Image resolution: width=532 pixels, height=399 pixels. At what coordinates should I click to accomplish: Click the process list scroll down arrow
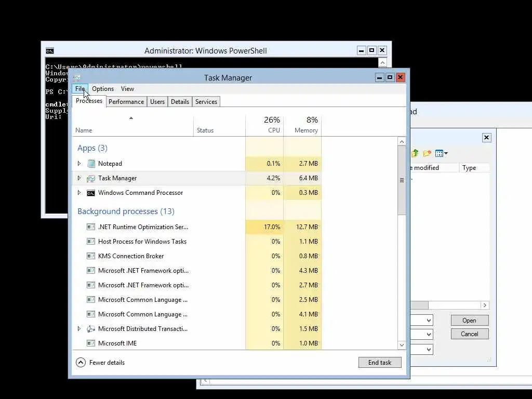[402, 345]
